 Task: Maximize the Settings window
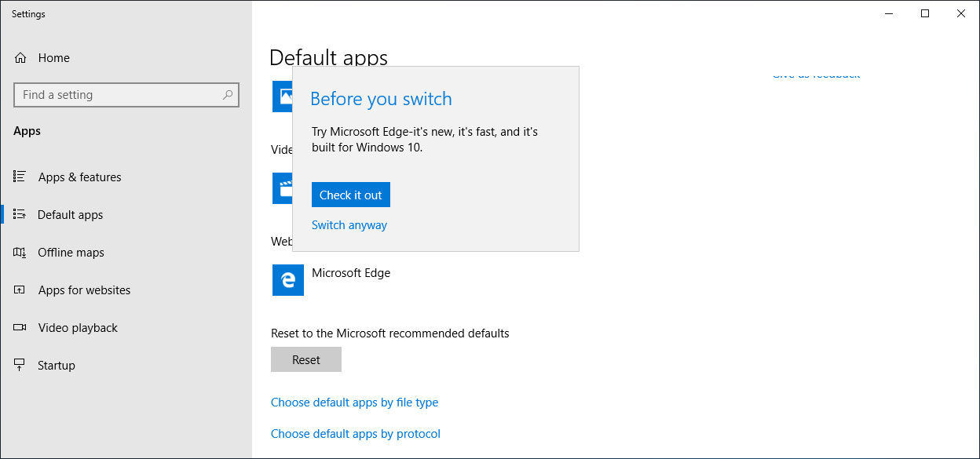[x=925, y=14]
